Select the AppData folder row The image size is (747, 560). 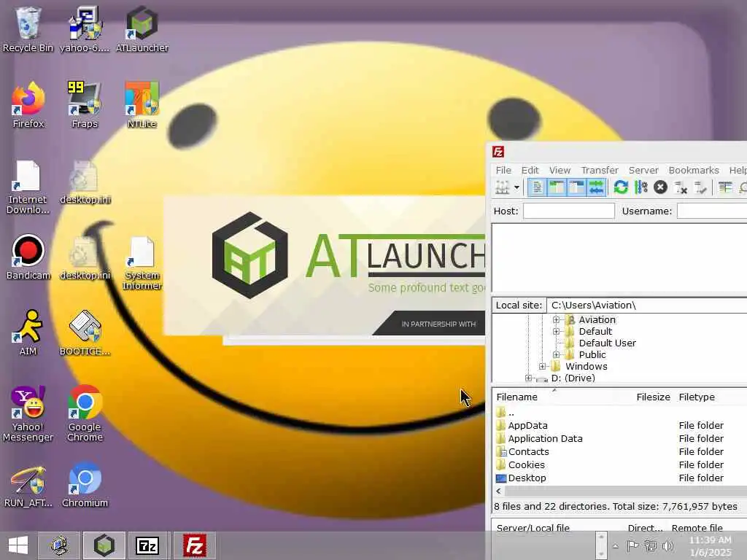point(620,425)
